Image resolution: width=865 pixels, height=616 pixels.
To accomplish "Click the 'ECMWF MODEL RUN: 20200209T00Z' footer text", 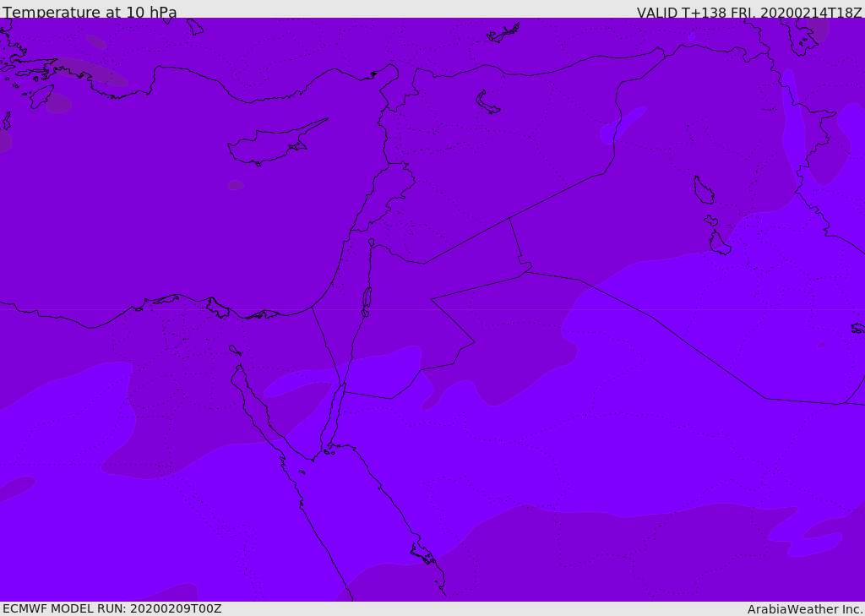I will click(112, 608).
